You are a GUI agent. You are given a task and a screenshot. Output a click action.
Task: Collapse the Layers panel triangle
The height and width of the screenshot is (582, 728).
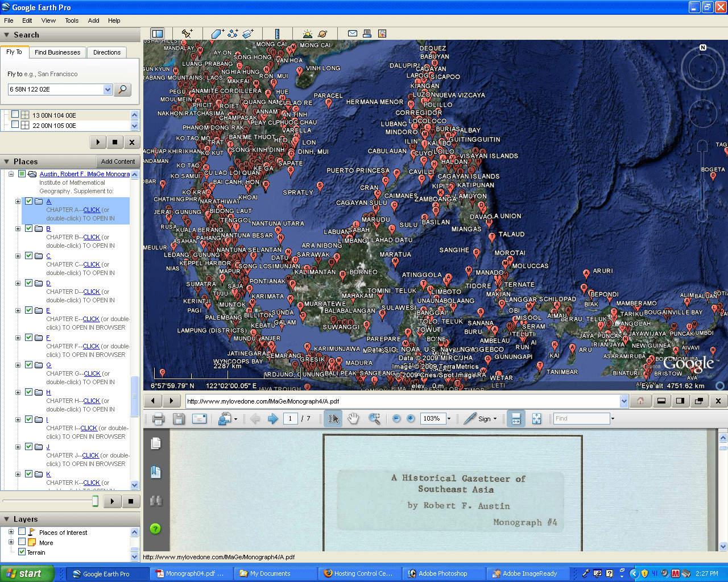point(7,519)
